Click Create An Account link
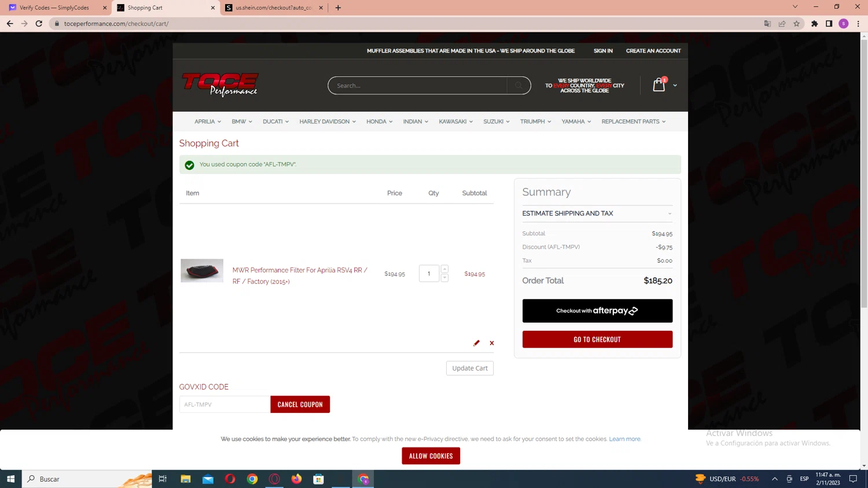 pyautogui.click(x=653, y=51)
